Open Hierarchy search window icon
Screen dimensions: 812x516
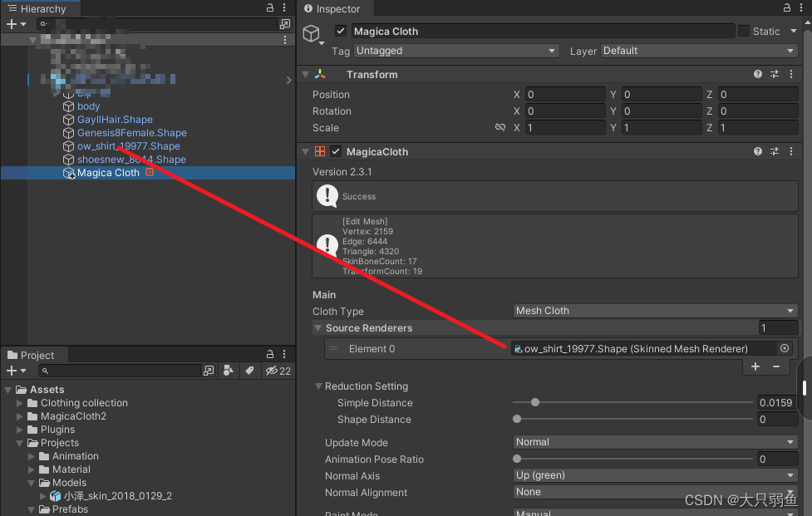[x=285, y=24]
